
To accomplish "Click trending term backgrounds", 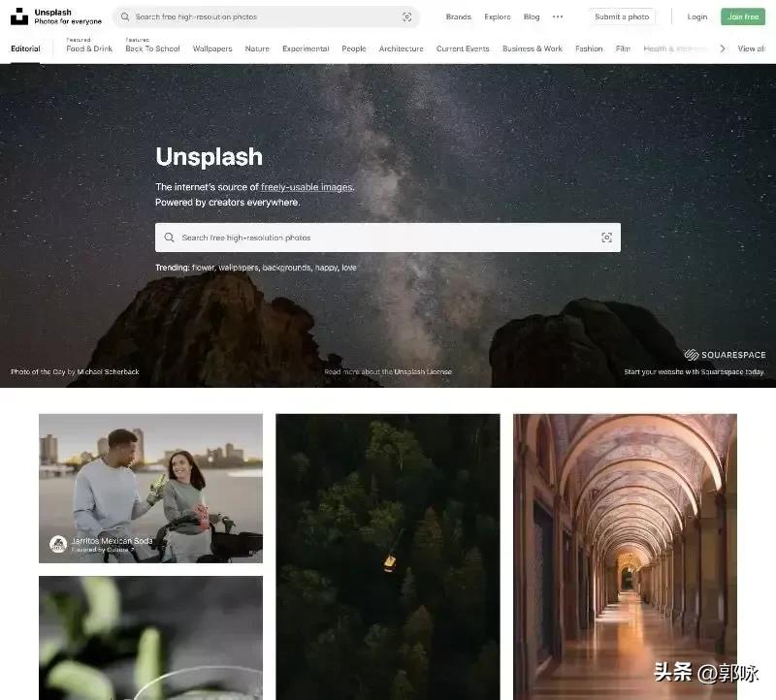I will click(286, 268).
